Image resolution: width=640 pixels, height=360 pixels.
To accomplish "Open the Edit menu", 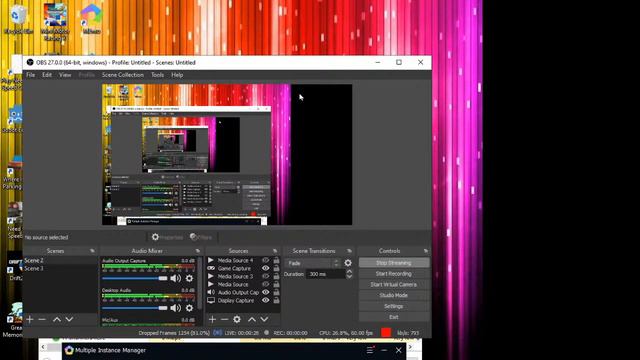I will coord(47,75).
